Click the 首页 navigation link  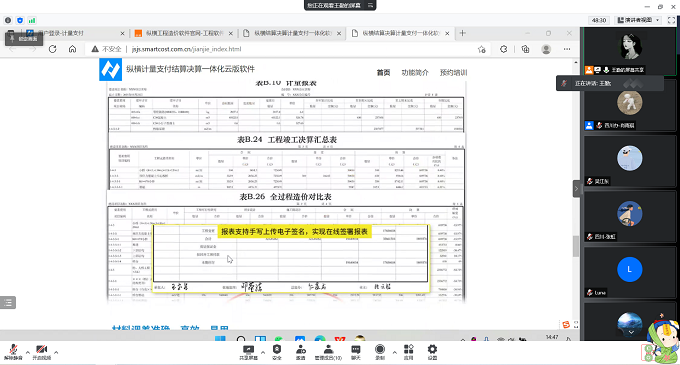[x=383, y=72]
